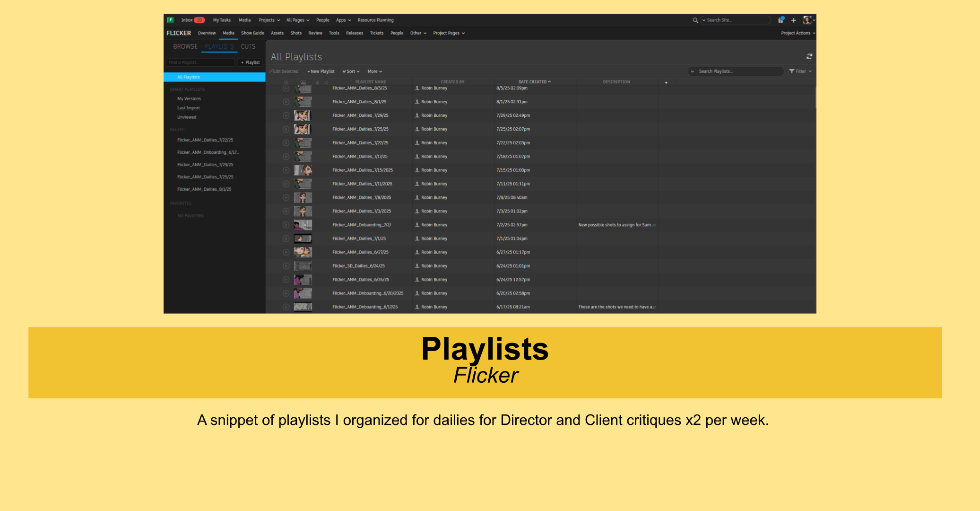
Task: Click the plus icon in the top bar
Action: [794, 20]
